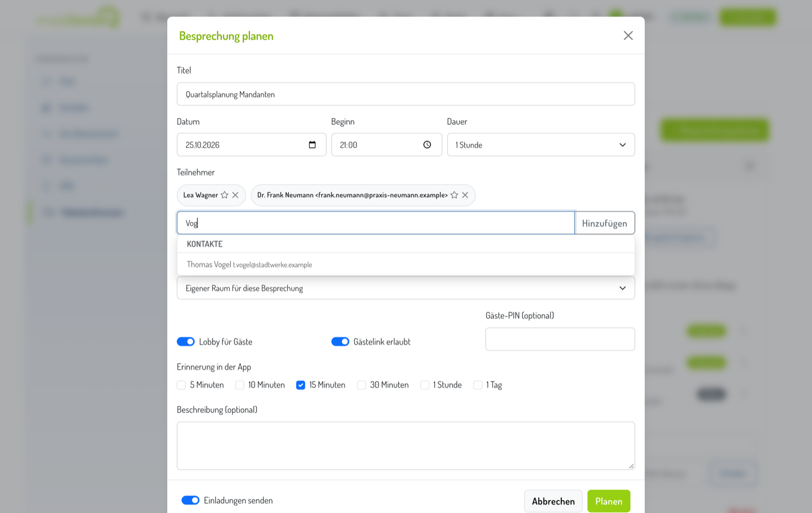The width and height of the screenshot is (812, 513).
Task: Click the Datum field value 25.10.2026
Action: (x=202, y=145)
